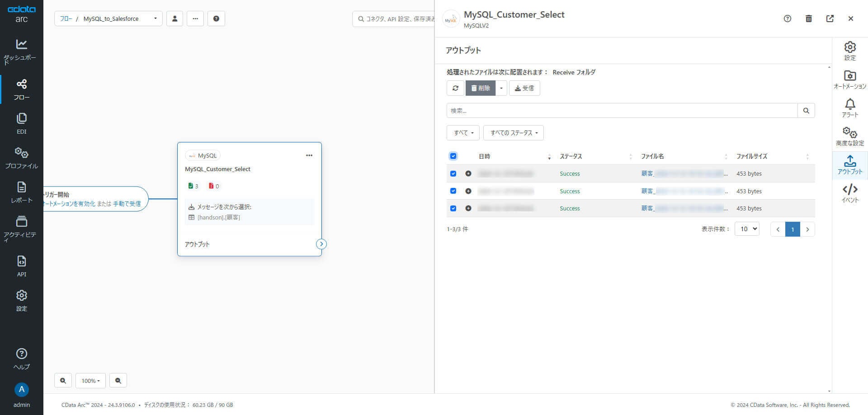Delete the connector using the header trash icon

(809, 19)
